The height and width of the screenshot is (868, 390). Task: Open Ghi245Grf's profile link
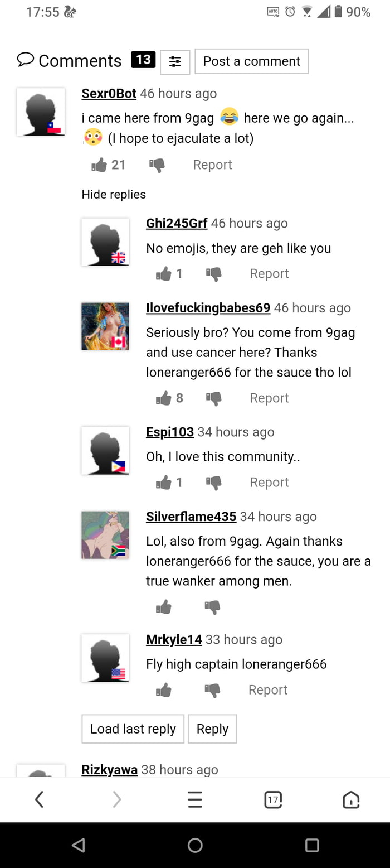(x=177, y=223)
